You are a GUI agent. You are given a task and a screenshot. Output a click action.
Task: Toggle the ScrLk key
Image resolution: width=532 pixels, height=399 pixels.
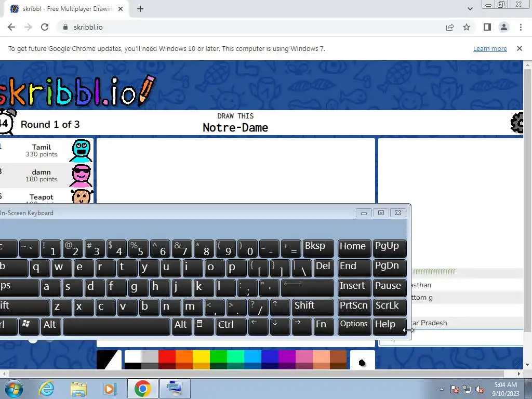pos(390,307)
